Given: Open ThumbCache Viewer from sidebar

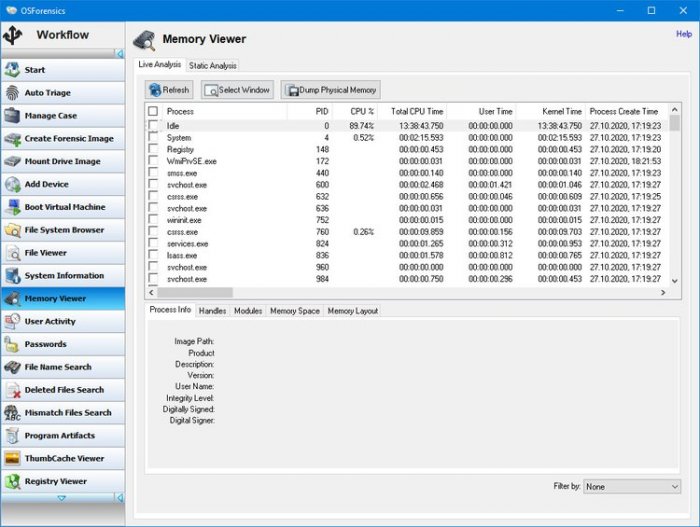Looking at the screenshot, I should (62, 458).
